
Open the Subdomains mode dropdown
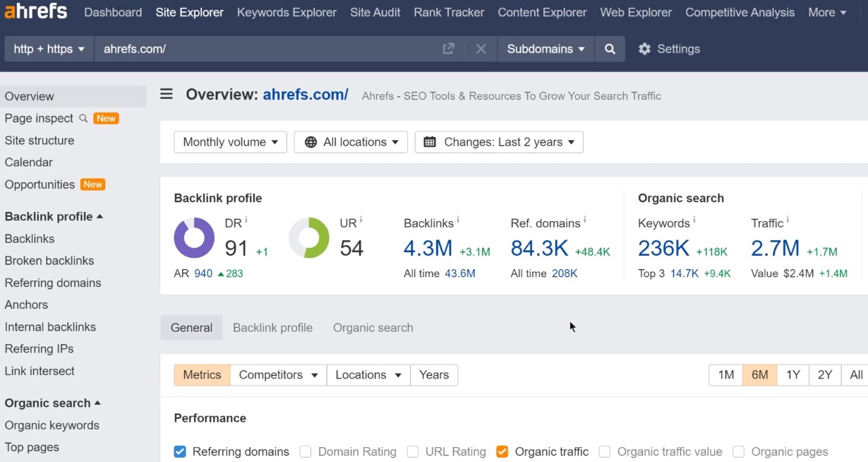pos(545,49)
